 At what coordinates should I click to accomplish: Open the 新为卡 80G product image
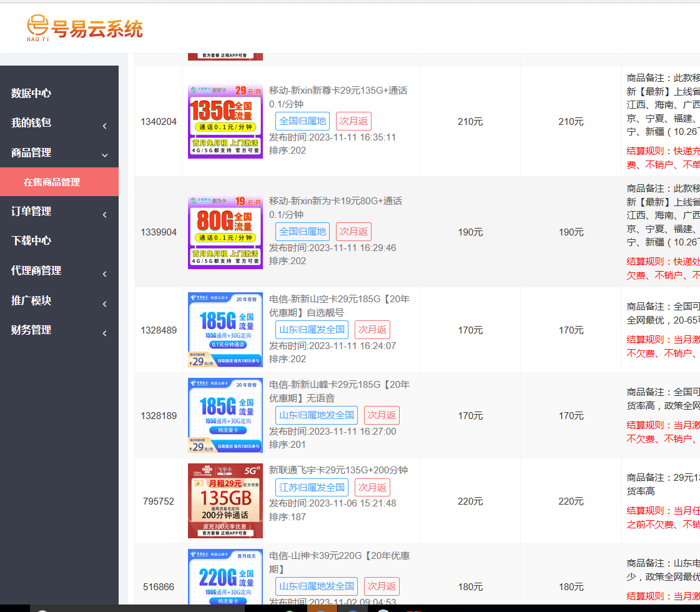point(225,232)
